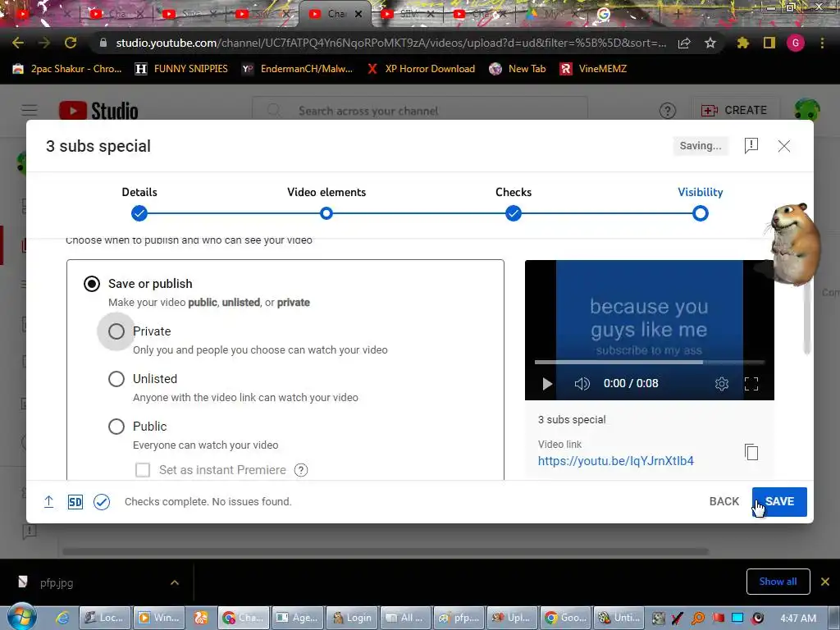Open YouTube Studio help icon
Screen dimensions: 840x630
click(x=667, y=111)
